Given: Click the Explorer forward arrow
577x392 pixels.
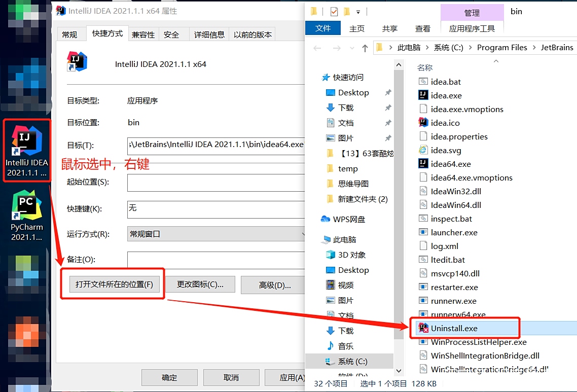Looking at the screenshot, I should click(x=336, y=48).
